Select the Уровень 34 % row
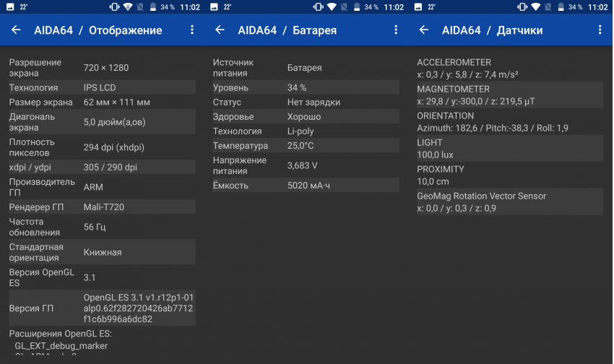This screenshot has width=614, height=364. click(x=306, y=87)
